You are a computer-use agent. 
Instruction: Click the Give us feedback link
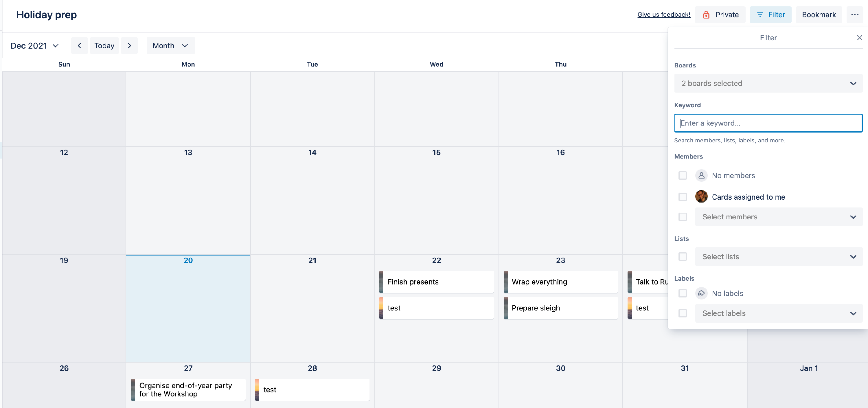click(663, 14)
